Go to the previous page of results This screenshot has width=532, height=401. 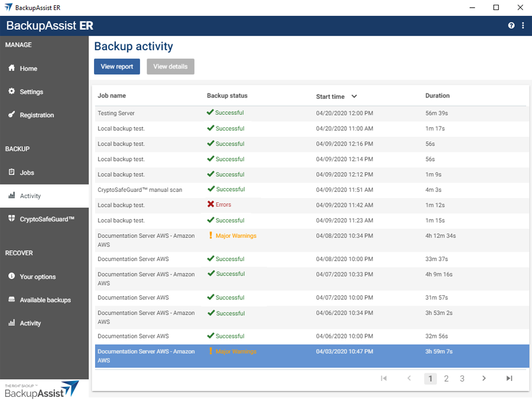[409, 379]
